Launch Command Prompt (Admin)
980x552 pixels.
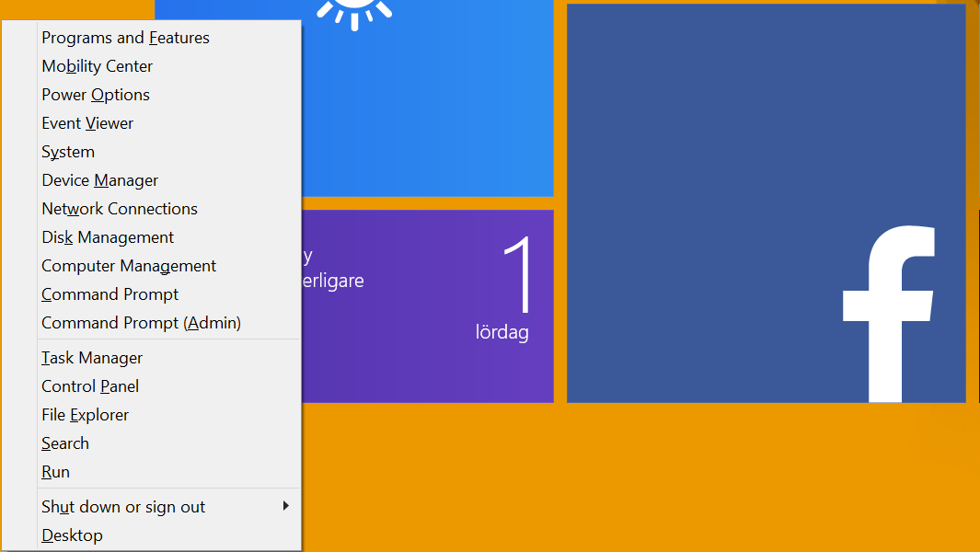(168, 323)
